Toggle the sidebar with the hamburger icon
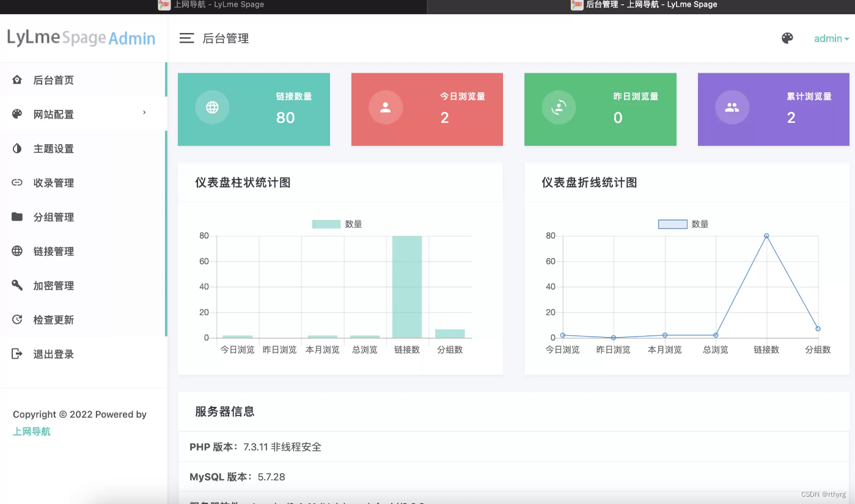855x504 pixels. click(186, 38)
